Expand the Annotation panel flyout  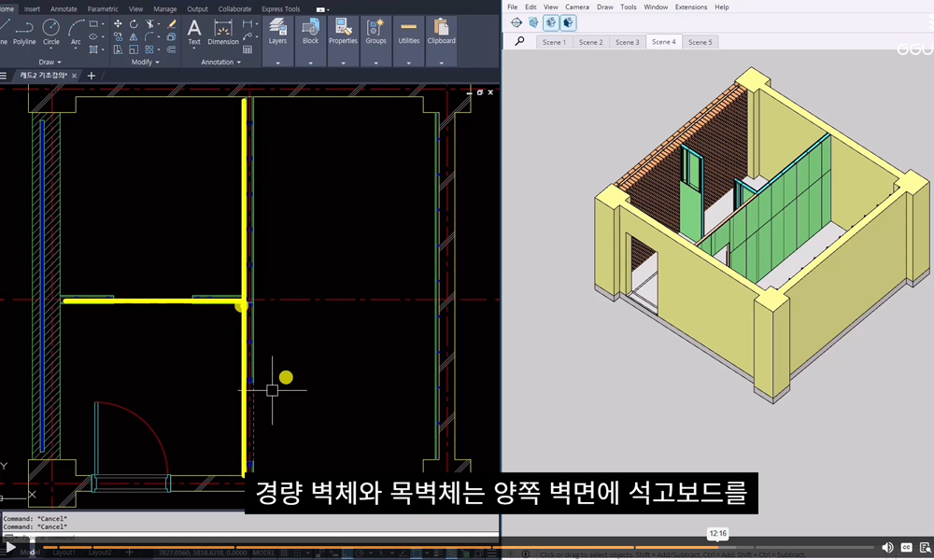click(220, 62)
